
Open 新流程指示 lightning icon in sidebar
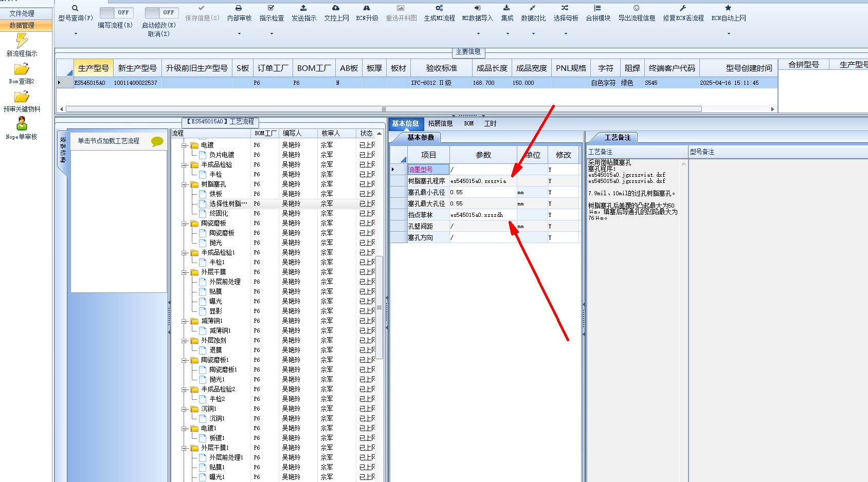pyautogui.click(x=22, y=41)
